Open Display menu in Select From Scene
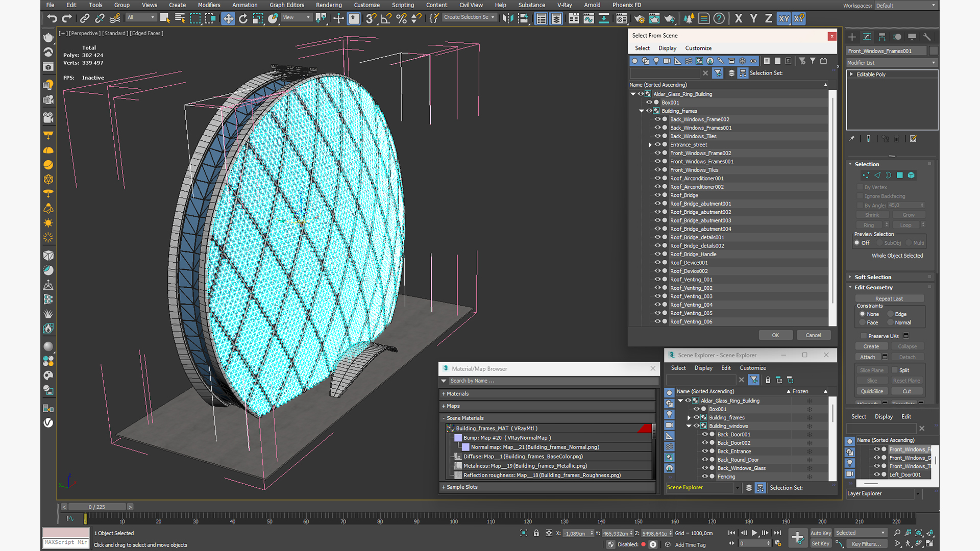The width and height of the screenshot is (980, 551). 667,48
